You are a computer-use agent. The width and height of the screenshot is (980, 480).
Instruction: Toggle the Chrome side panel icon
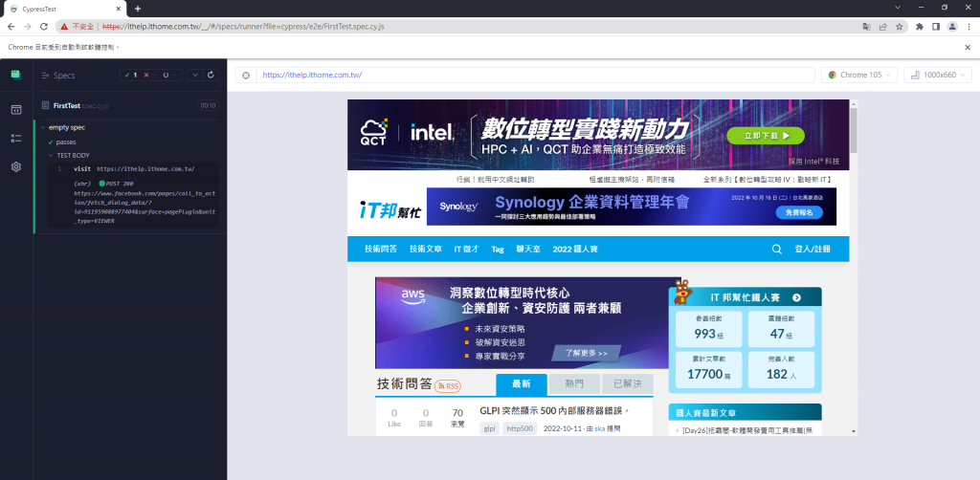point(936,27)
